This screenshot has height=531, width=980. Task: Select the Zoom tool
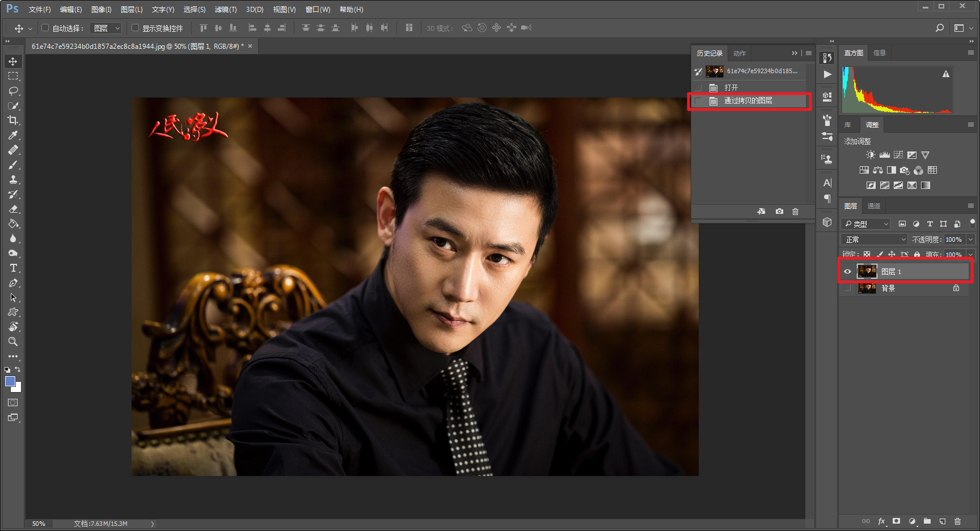point(13,342)
